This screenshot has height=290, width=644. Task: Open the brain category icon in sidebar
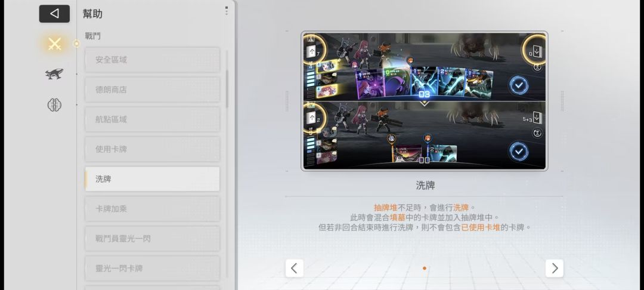tap(54, 105)
